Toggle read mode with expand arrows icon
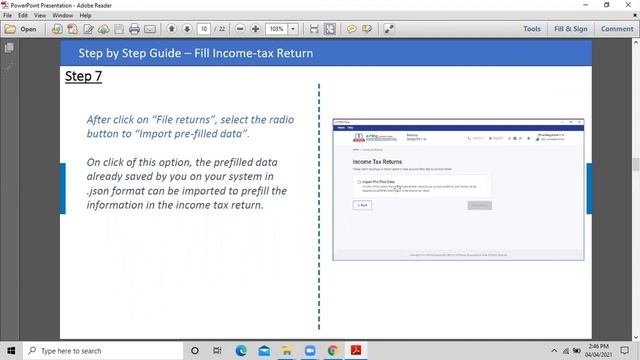 coord(389,29)
